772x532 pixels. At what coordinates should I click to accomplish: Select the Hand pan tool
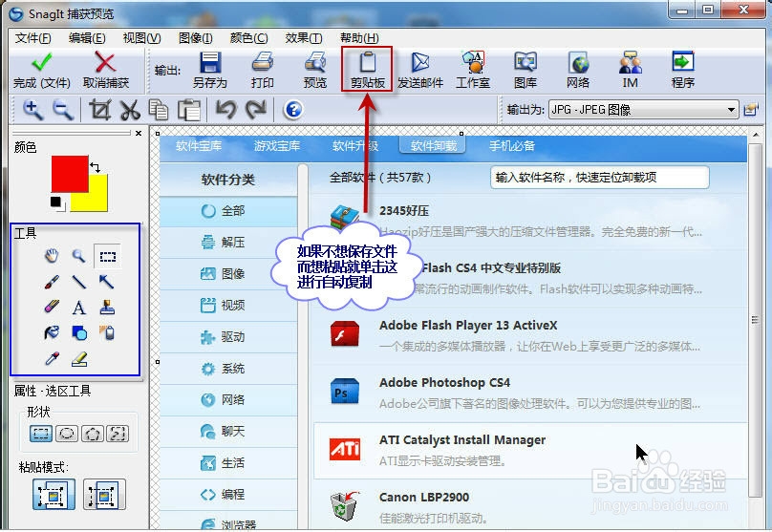click(52, 255)
